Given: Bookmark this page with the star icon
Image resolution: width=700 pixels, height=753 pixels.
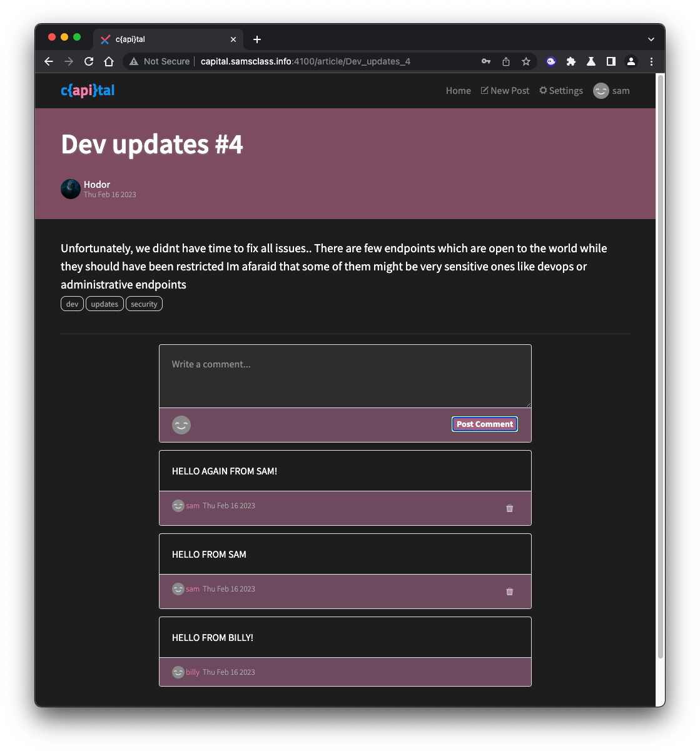Looking at the screenshot, I should (x=526, y=61).
